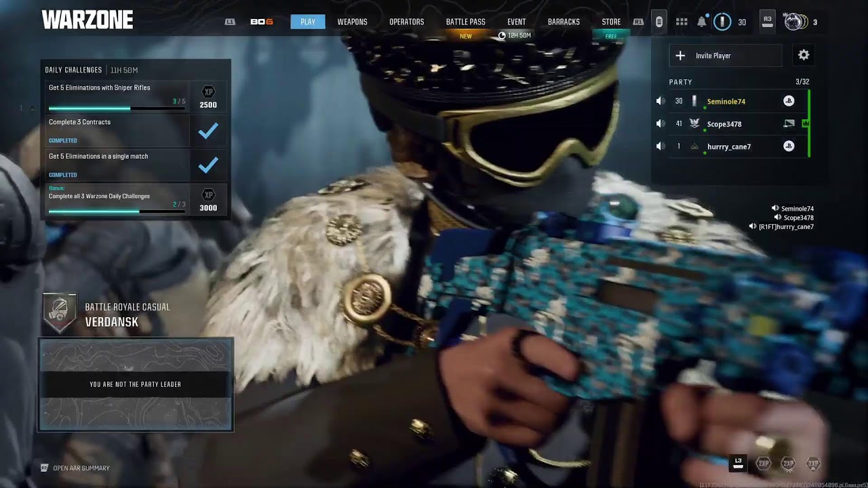Click PlayStation platform icon beside hurrry_cane7

tap(789, 146)
